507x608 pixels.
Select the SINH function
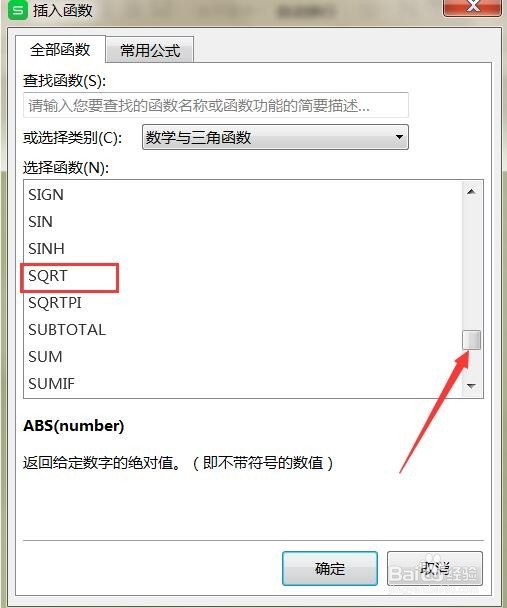pyautogui.click(x=243, y=249)
